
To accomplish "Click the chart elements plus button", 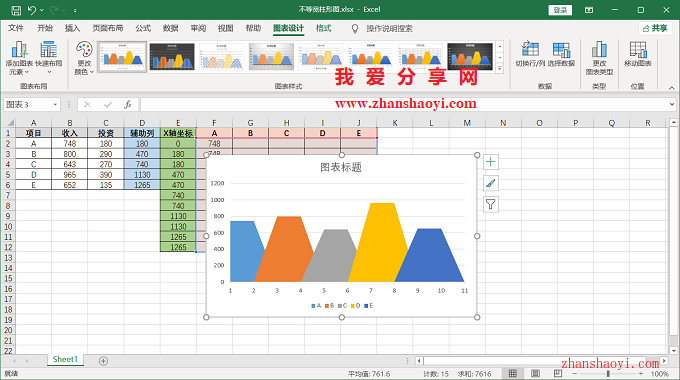I will coord(490,162).
